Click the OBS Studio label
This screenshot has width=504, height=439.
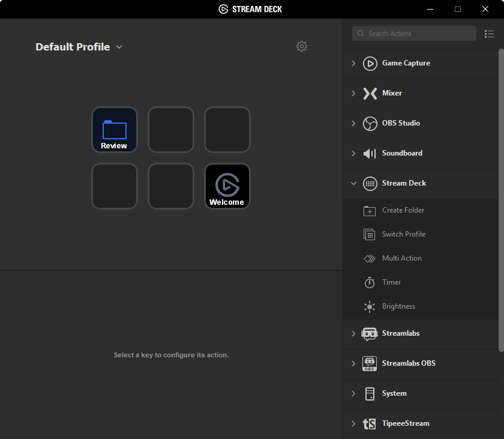tap(401, 123)
